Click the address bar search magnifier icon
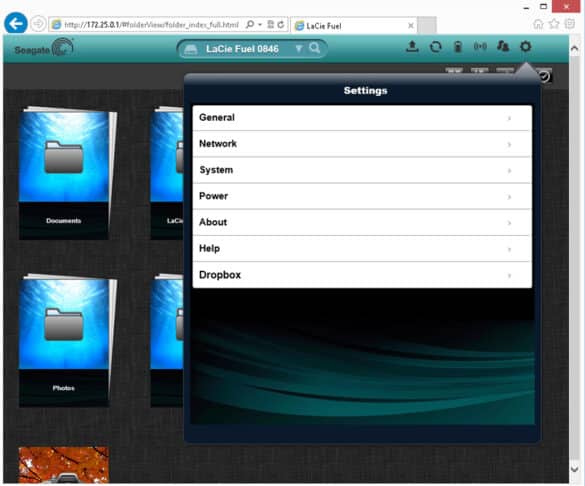585x486 pixels. click(250, 25)
